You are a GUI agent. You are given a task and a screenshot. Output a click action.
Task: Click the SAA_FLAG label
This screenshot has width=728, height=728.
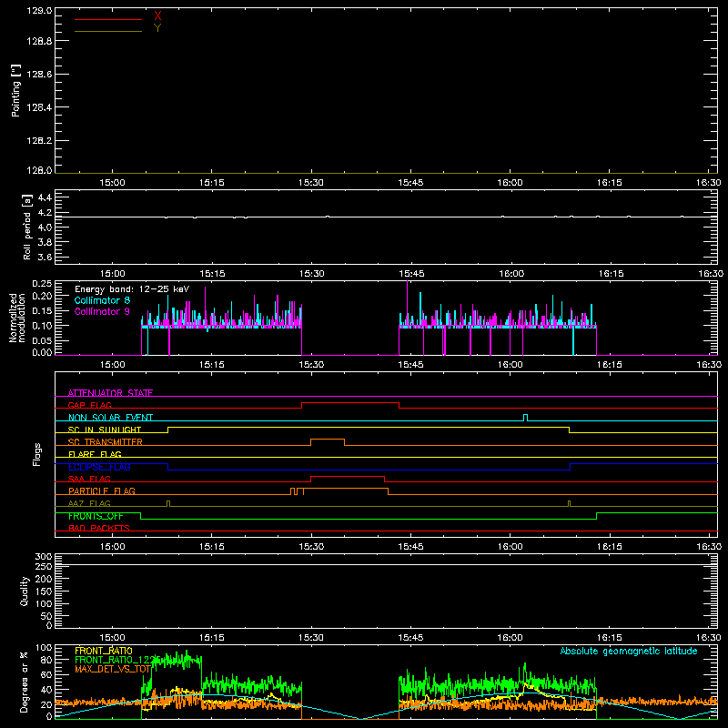click(89, 479)
